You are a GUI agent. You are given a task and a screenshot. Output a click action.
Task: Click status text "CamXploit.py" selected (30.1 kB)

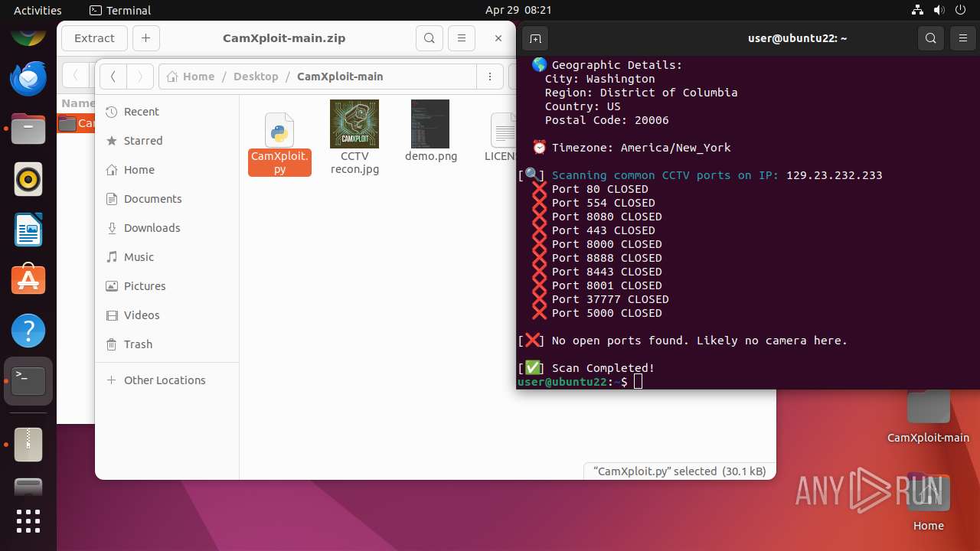680,471
